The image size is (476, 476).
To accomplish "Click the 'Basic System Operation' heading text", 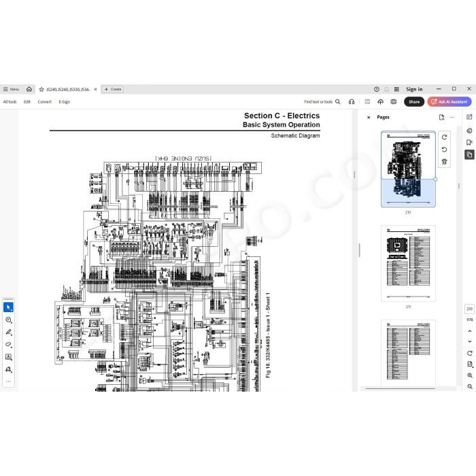I will 281,124.
